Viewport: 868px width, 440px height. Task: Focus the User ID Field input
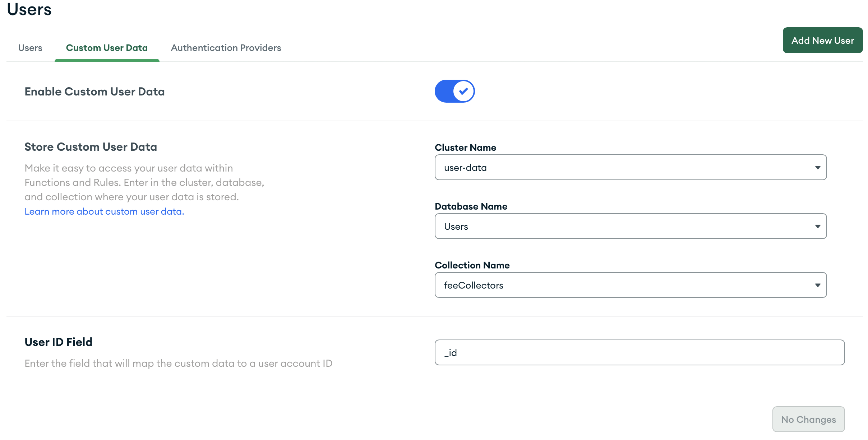[640, 353]
